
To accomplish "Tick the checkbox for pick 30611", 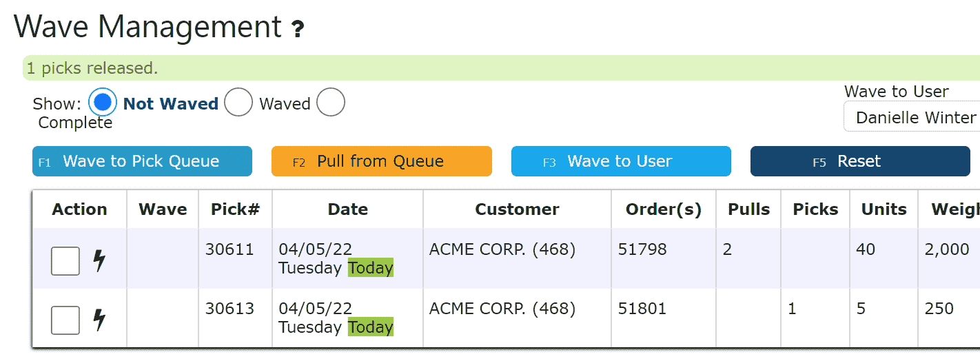I will 65,261.
